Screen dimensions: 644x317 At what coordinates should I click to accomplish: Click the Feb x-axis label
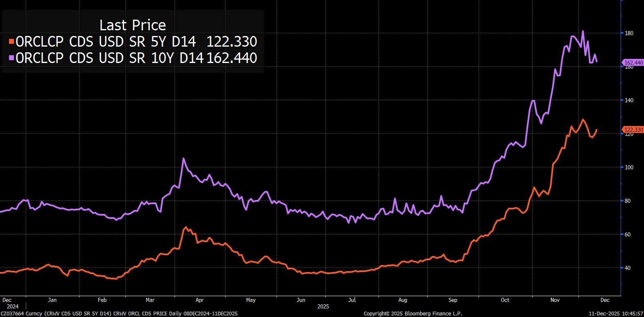102,300
